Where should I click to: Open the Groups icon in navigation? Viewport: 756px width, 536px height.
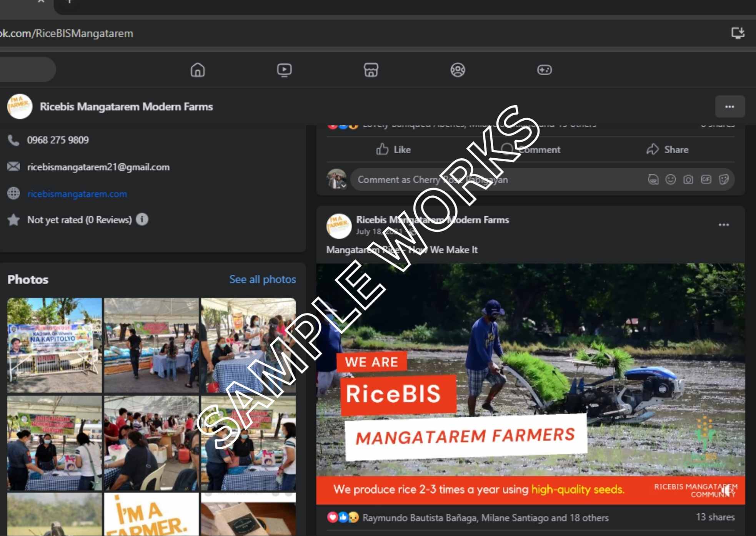pos(458,70)
